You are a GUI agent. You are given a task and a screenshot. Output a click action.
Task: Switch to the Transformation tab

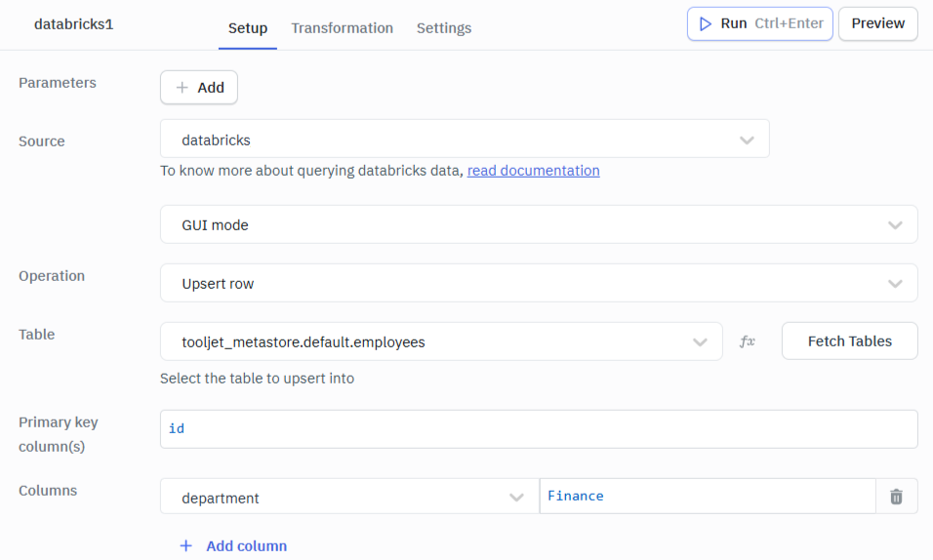pyautogui.click(x=343, y=28)
